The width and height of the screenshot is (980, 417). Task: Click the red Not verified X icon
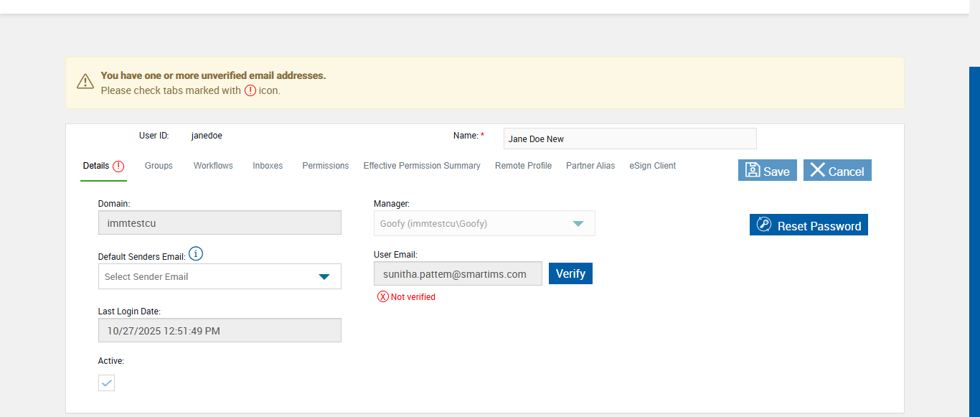(x=383, y=297)
